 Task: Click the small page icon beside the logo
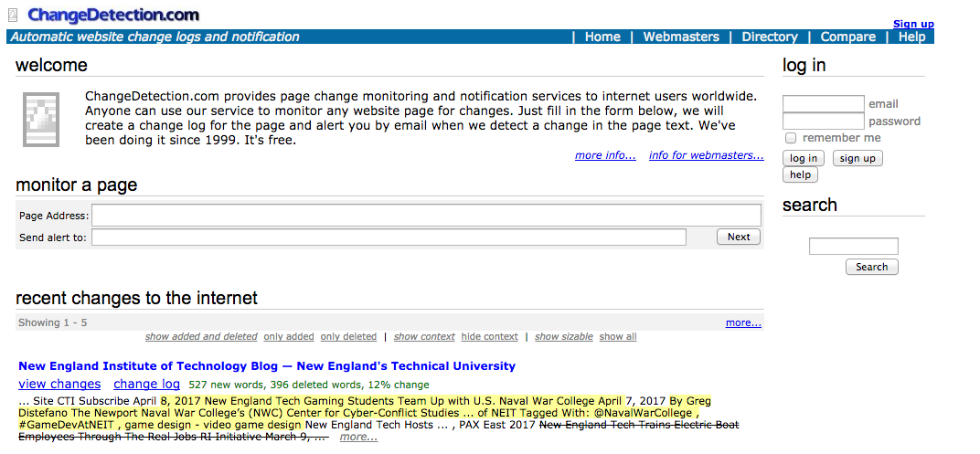coord(13,15)
